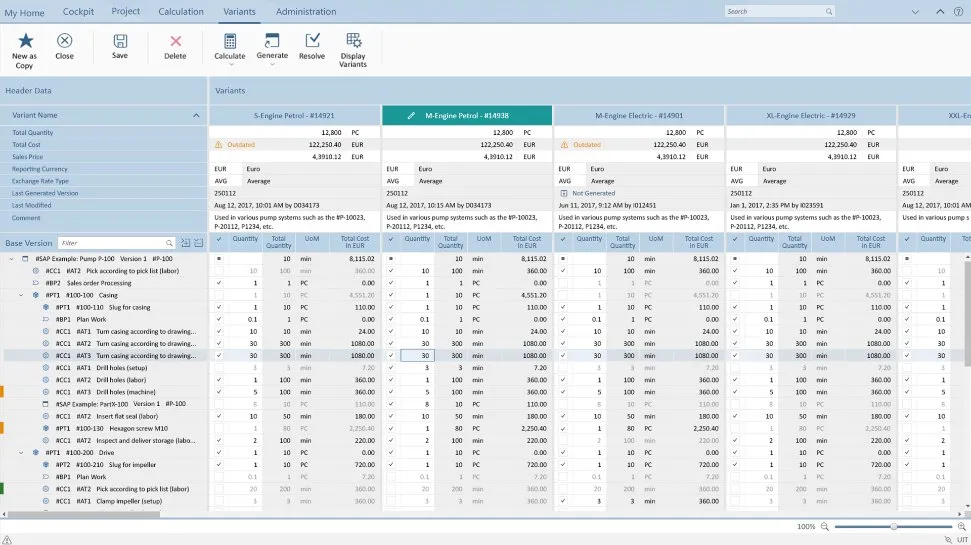Click the Resolve checkmark icon

[312, 41]
